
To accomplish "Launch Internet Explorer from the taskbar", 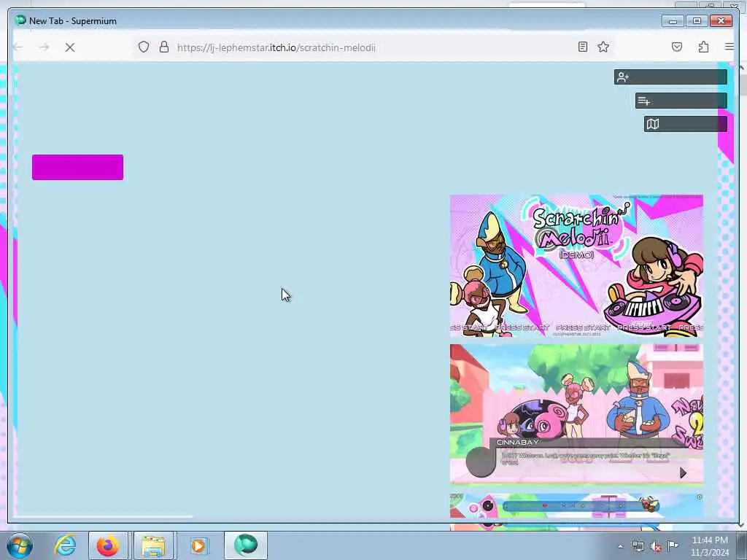I will 65,545.
